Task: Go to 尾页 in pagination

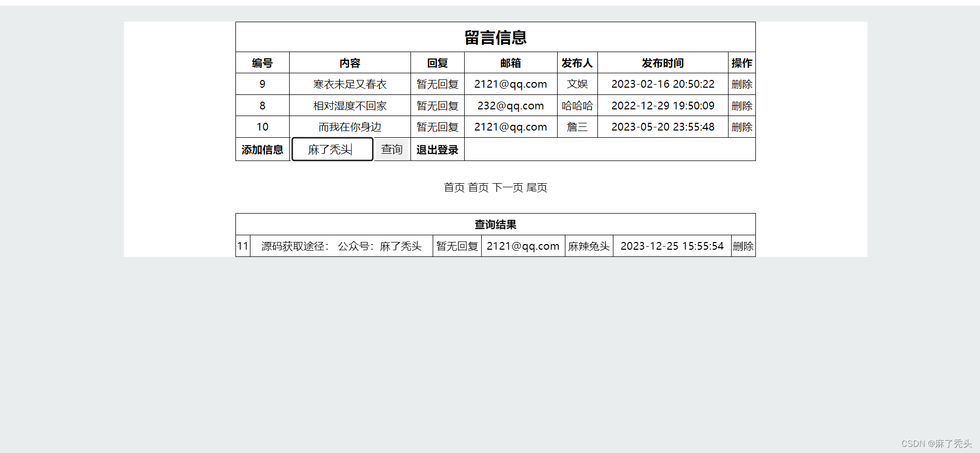Action: pyautogui.click(x=537, y=187)
